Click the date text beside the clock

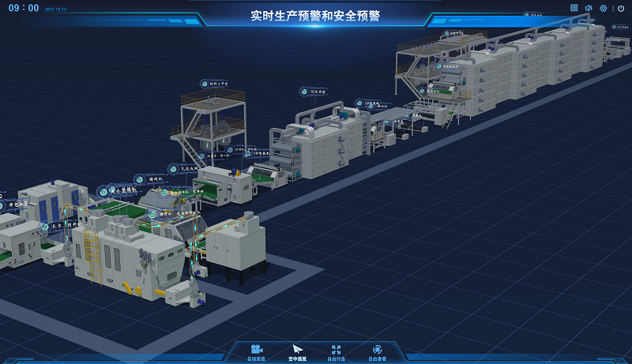click(56, 9)
